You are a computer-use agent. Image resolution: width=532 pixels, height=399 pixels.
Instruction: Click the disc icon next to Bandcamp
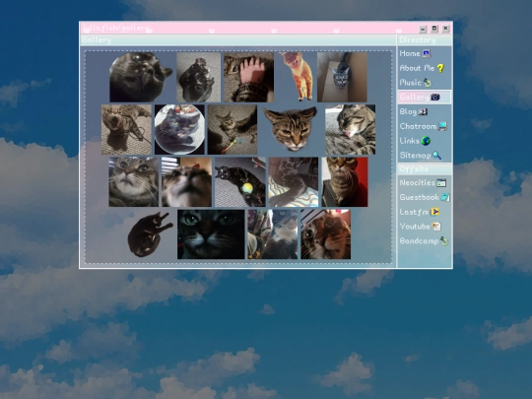pyautogui.click(x=444, y=241)
